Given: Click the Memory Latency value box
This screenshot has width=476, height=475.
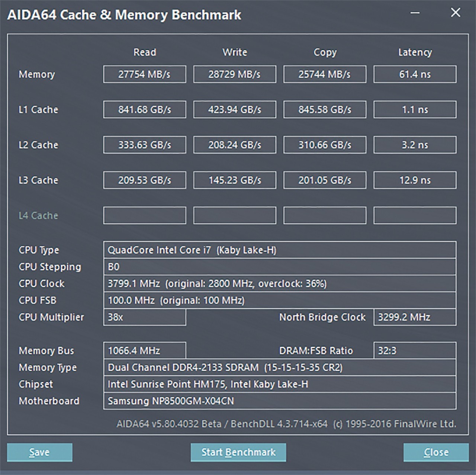Looking at the screenshot, I should 415,74.
